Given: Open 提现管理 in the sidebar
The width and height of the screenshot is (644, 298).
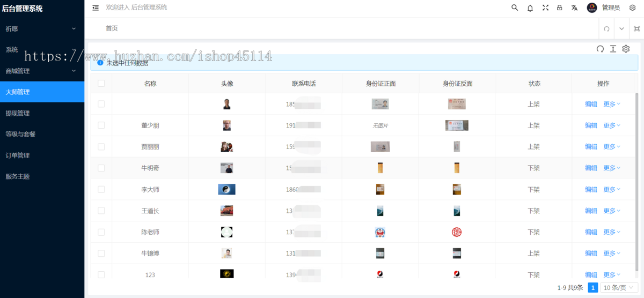Looking at the screenshot, I should [x=42, y=113].
